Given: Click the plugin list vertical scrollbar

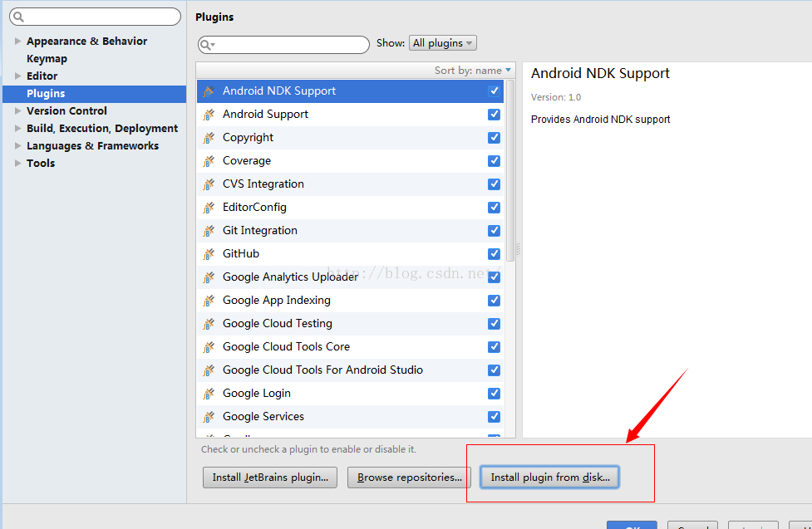Looking at the screenshot, I should [x=510, y=171].
